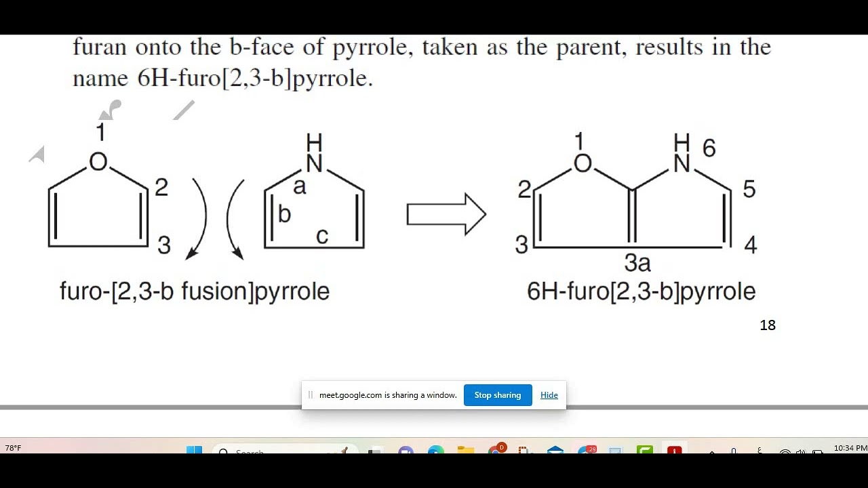This screenshot has height=488, width=868.
Task: Click the text line starting 'furan onto the b-face'
Action: click(x=422, y=47)
